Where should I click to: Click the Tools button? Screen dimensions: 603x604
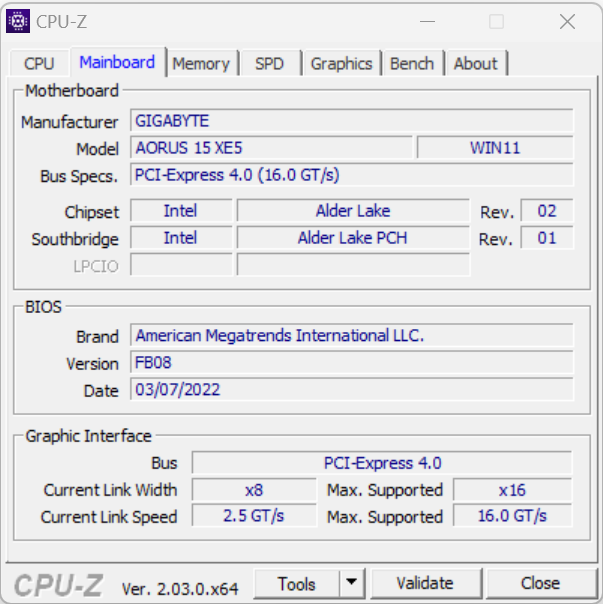tap(297, 584)
